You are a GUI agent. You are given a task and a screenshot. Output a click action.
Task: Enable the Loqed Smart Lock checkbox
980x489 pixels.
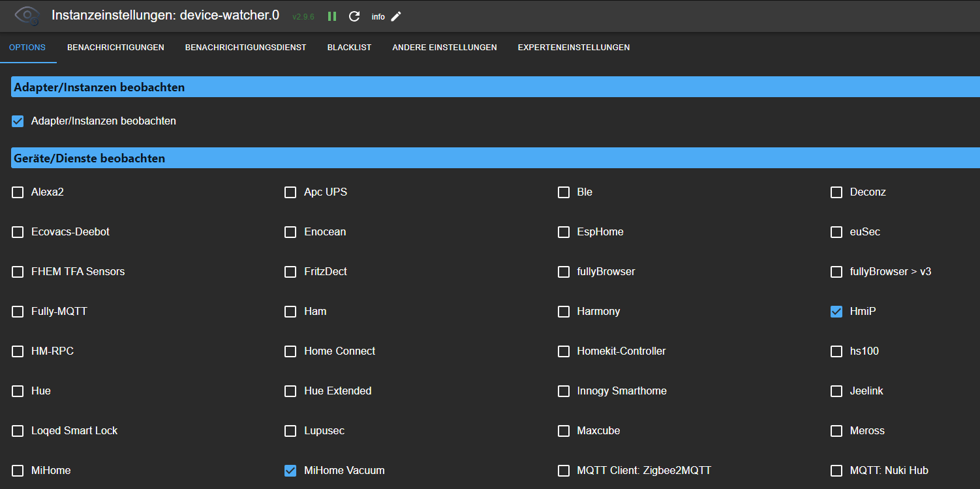click(18, 431)
